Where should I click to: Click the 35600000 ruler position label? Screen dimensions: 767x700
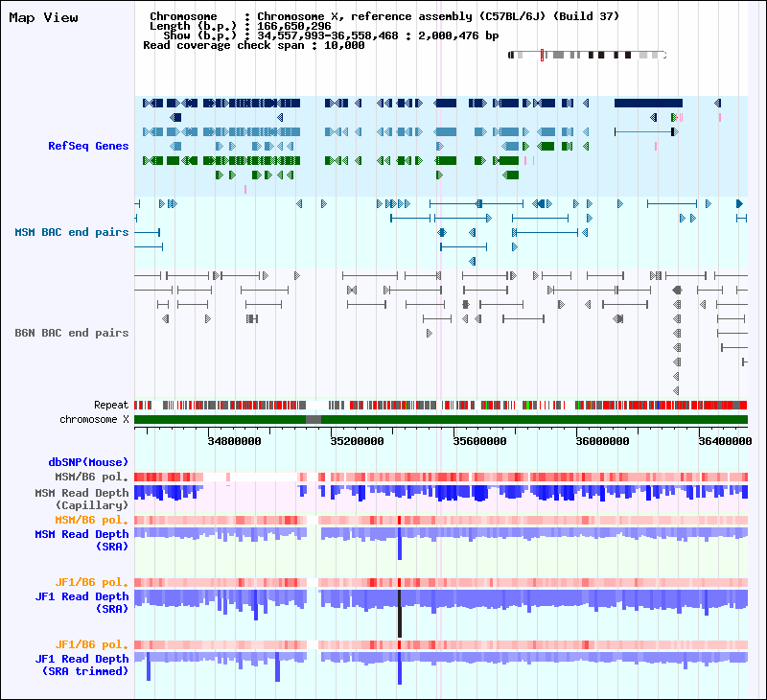point(480,441)
